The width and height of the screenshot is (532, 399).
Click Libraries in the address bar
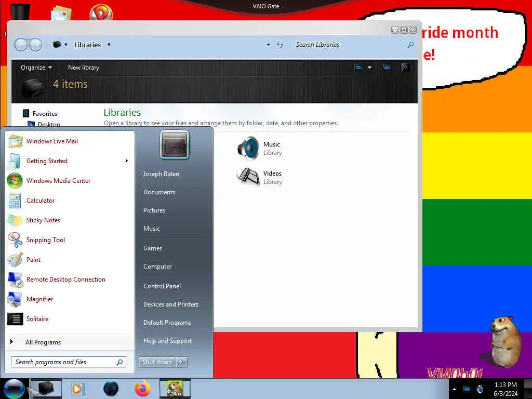point(87,45)
